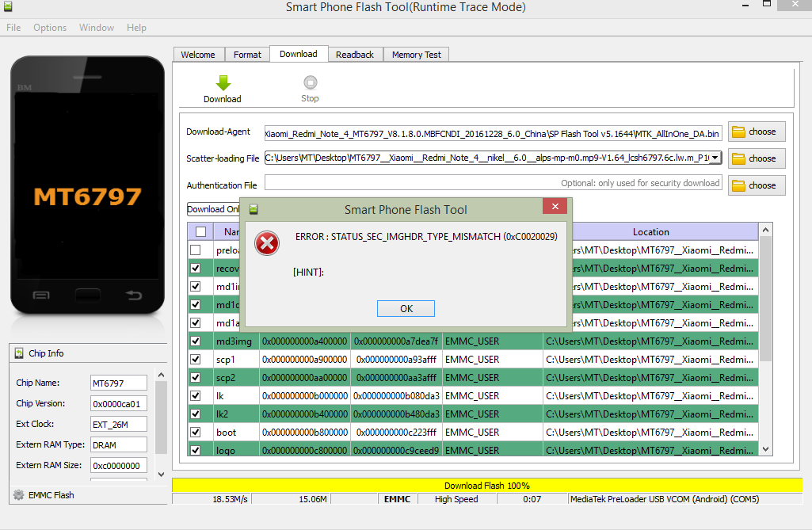Enable the preloader row checkbox
The height and width of the screenshot is (530, 812).
pyautogui.click(x=195, y=250)
